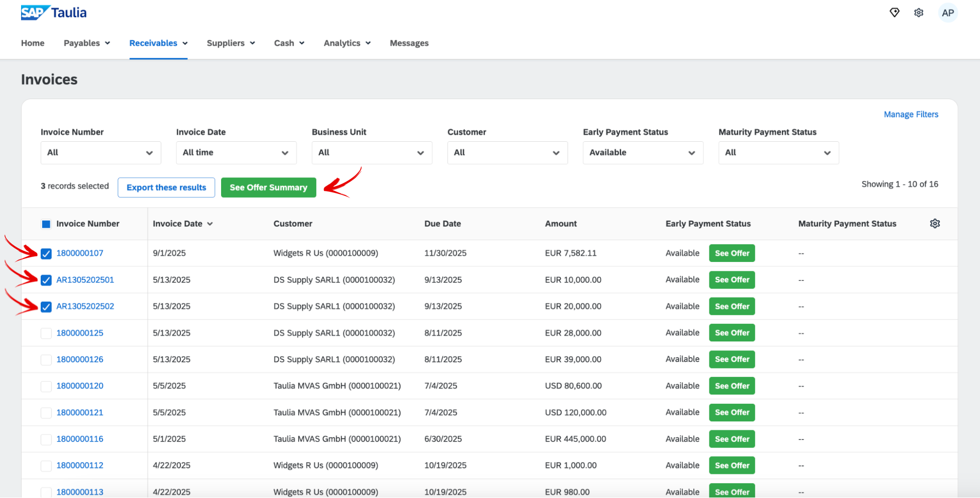Uncheck invoice AR1305202502 checkbox
This screenshot has height=498, width=980.
coord(46,307)
